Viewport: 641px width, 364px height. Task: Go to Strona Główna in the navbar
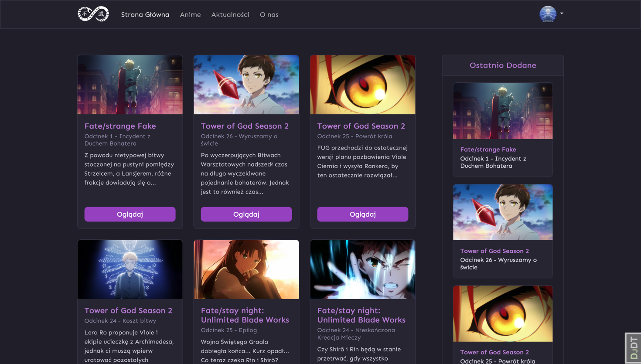(x=145, y=14)
